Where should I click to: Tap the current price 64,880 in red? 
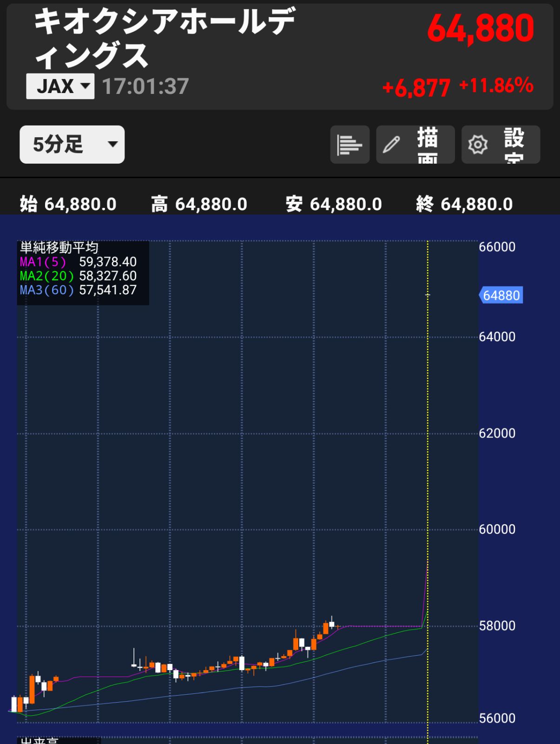pyautogui.click(x=481, y=29)
